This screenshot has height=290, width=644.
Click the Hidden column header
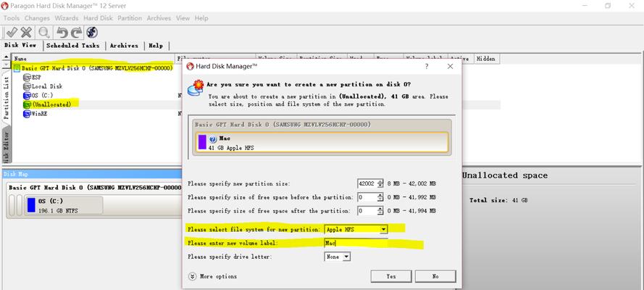487,59
